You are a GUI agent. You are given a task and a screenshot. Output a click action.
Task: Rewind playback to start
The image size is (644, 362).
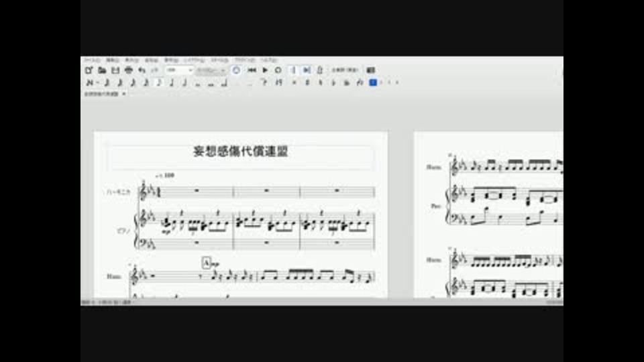click(252, 70)
